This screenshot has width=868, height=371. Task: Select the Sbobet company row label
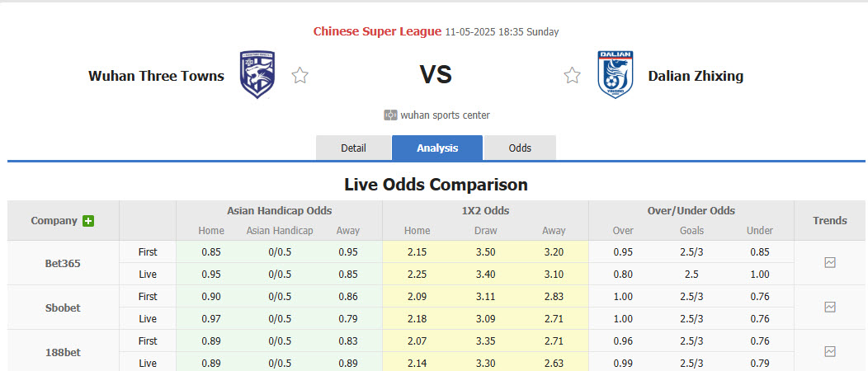tap(63, 308)
